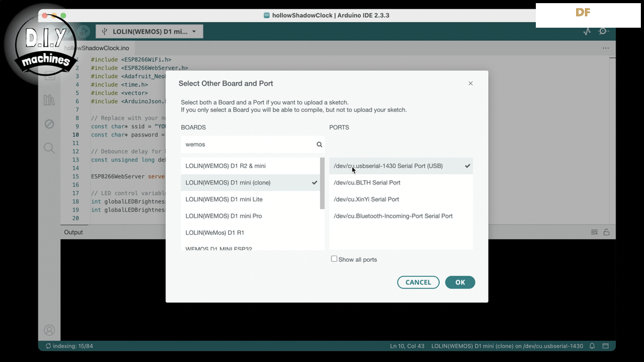Click the editor vertical scrollbar
Image resolution: width=644 pixels, height=362 pixels.
tap(613, 140)
